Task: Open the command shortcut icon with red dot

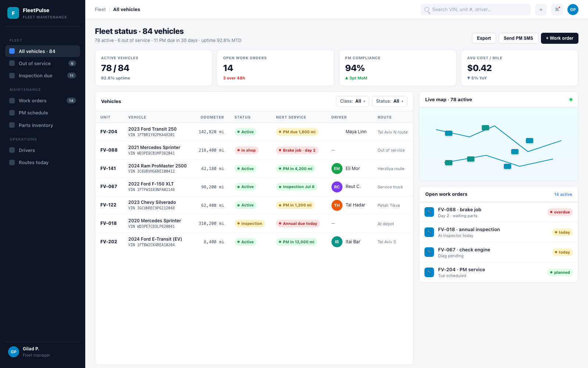Action: click(x=557, y=10)
